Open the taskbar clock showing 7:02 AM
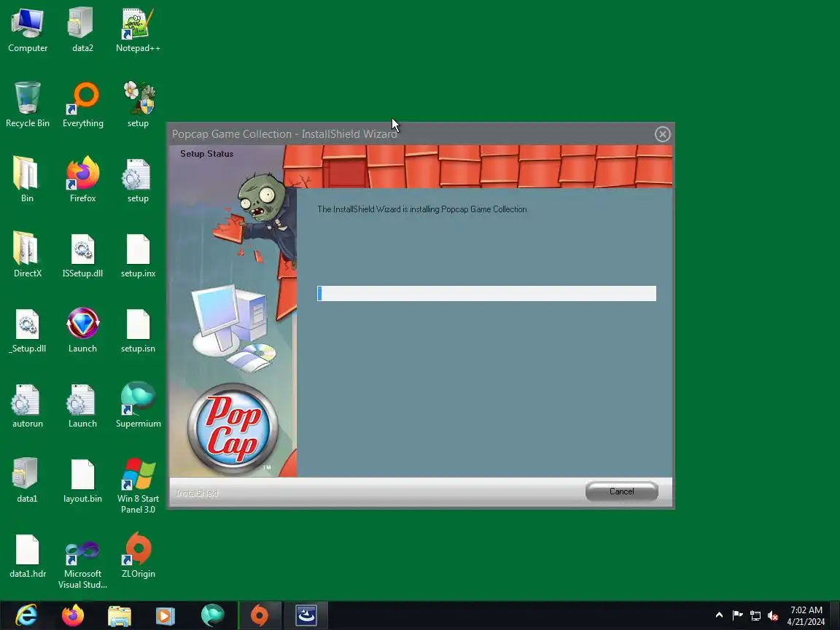 (x=806, y=615)
